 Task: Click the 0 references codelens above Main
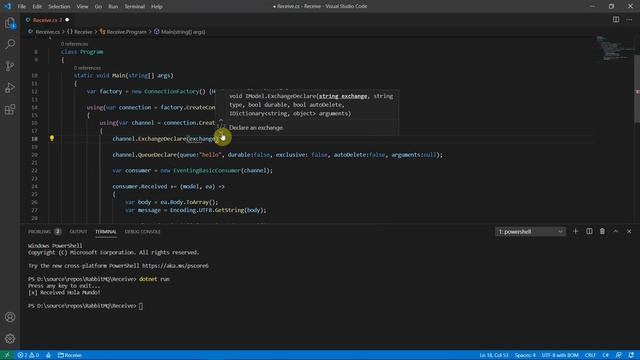tap(87, 68)
